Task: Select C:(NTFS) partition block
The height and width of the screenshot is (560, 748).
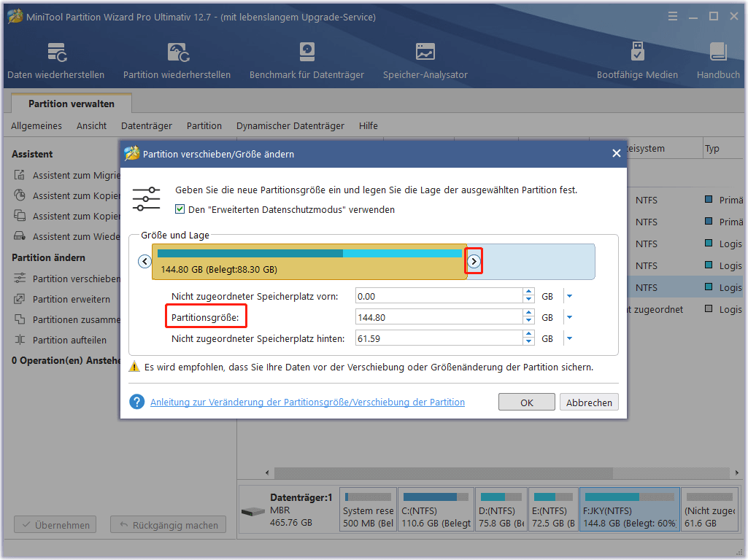Action: point(436,510)
